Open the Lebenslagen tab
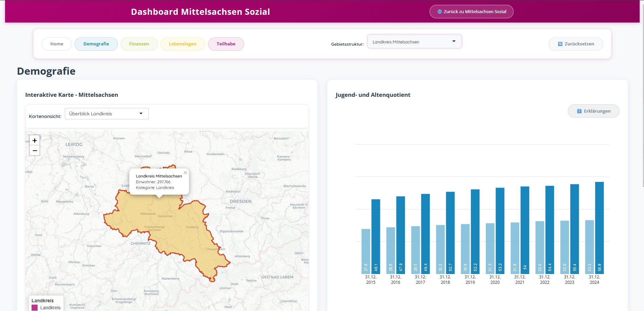Viewport: 644px width, 311px height. pyautogui.click(x=183, y=44)
